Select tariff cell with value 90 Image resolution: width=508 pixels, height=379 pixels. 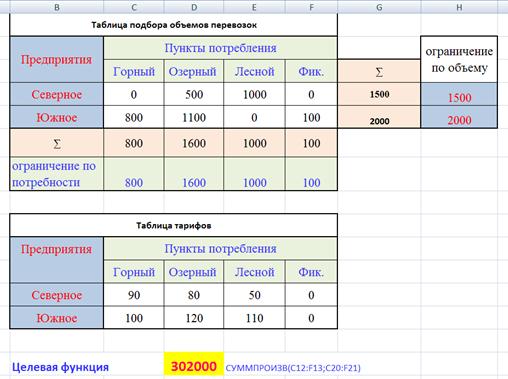coord(134,295)
